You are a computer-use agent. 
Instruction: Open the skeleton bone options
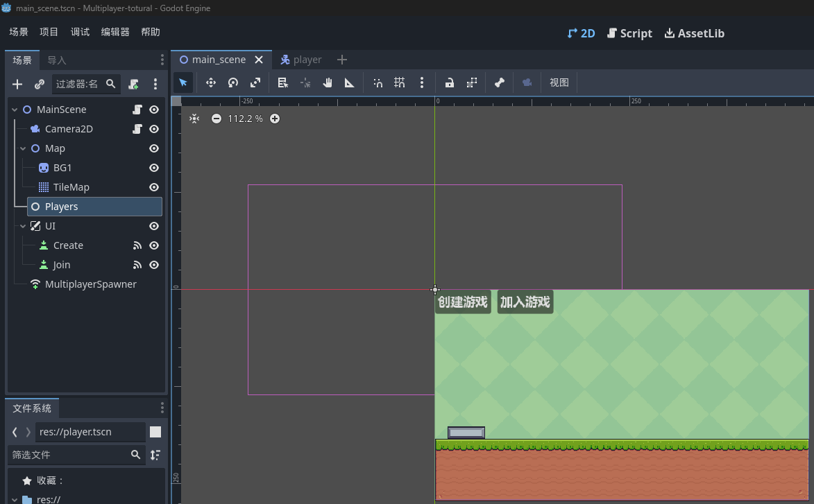[500, 82]
